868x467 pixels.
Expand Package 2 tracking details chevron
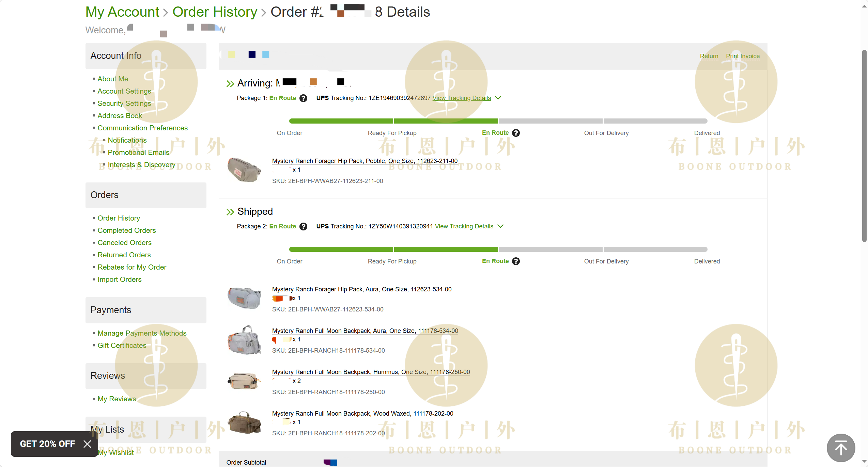[500, 226]
